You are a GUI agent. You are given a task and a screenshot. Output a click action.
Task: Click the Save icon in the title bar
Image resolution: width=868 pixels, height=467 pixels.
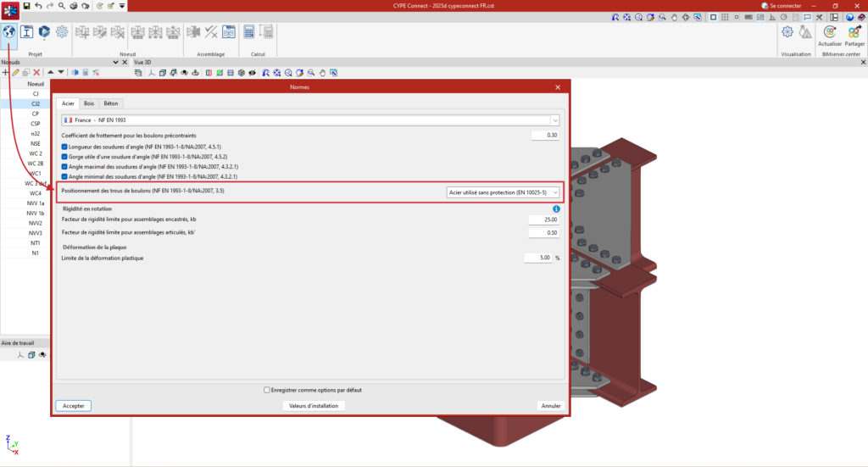(x=26, y=6)
